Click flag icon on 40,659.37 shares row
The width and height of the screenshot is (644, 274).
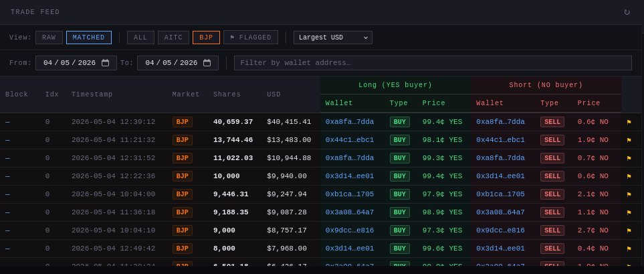[629, 122]
